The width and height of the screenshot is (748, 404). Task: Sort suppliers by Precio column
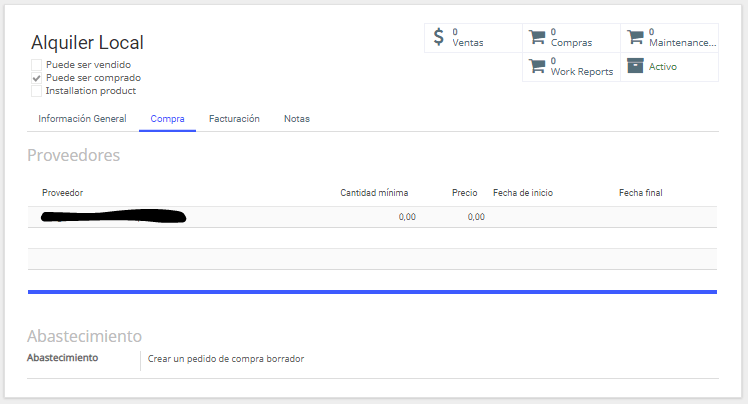[x=465, y=193]
